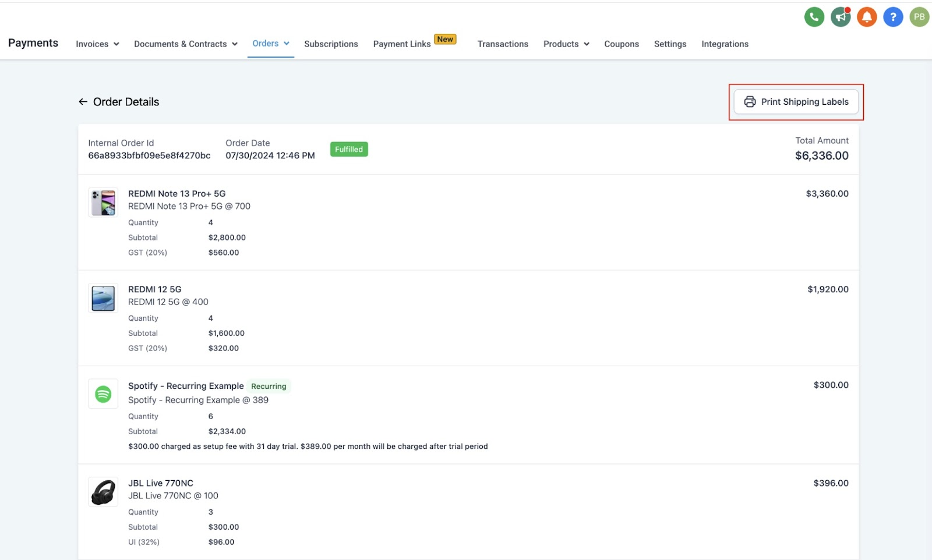
Task: Click the $96.00 UI tax value
Action: pos(221,542)
